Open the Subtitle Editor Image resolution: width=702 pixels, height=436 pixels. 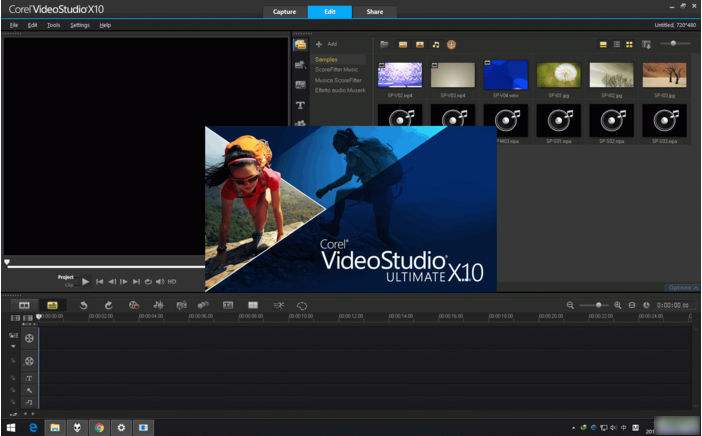[x=228, y=305]
